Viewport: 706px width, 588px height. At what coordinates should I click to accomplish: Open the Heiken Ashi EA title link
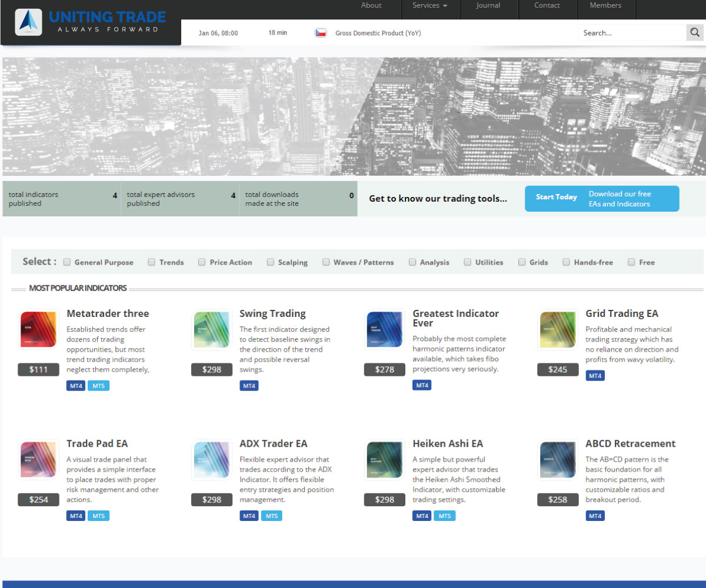click(x=447, y=443)
